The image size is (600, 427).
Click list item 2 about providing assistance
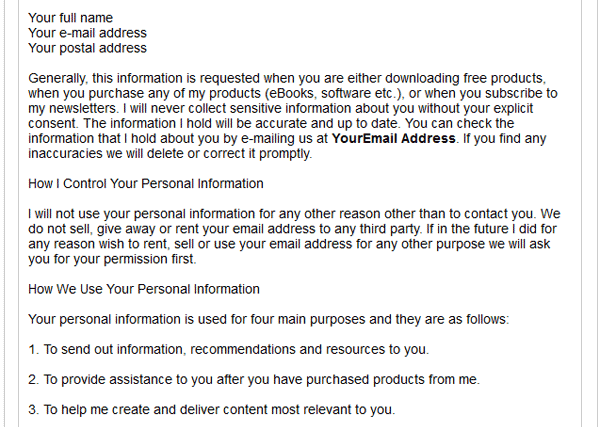[254, 380]
